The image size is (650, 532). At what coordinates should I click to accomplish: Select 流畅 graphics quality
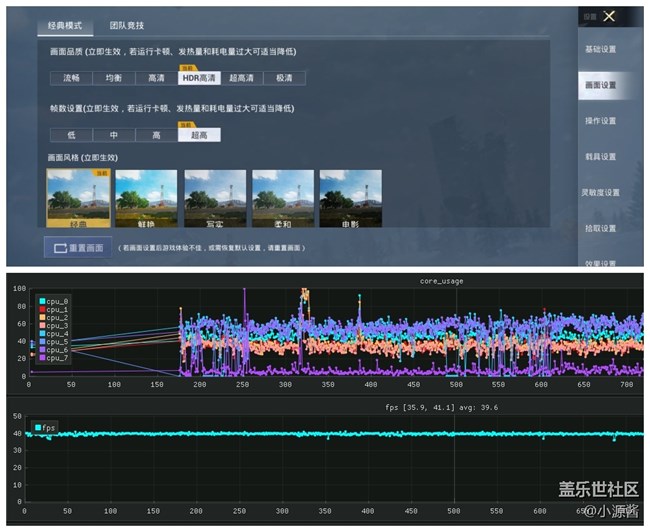71,78
